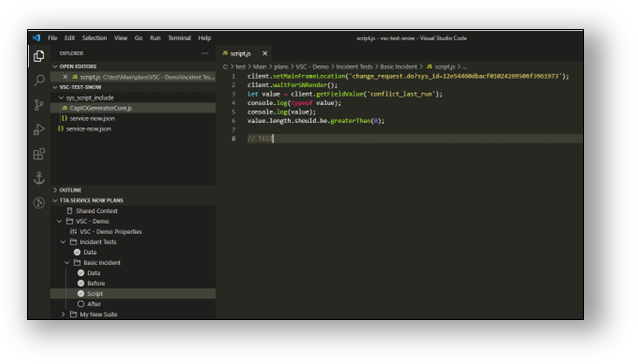Click 'VSC - Demo' in the breadcrumb
Screen dimensions: 638x364
312,67
